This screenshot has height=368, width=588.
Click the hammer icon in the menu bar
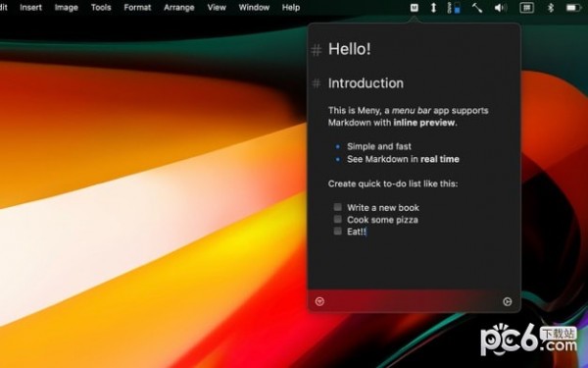477,8
